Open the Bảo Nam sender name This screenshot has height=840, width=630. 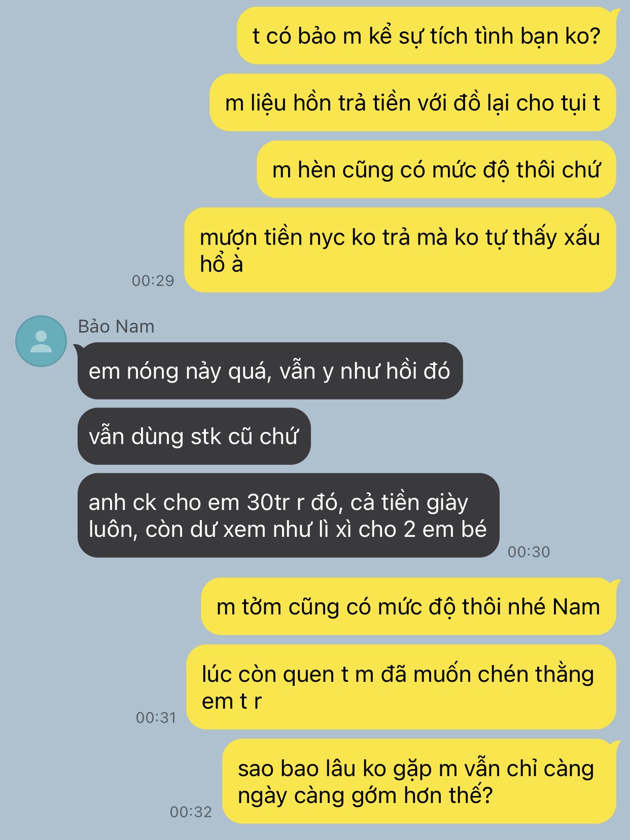[116, 326]
